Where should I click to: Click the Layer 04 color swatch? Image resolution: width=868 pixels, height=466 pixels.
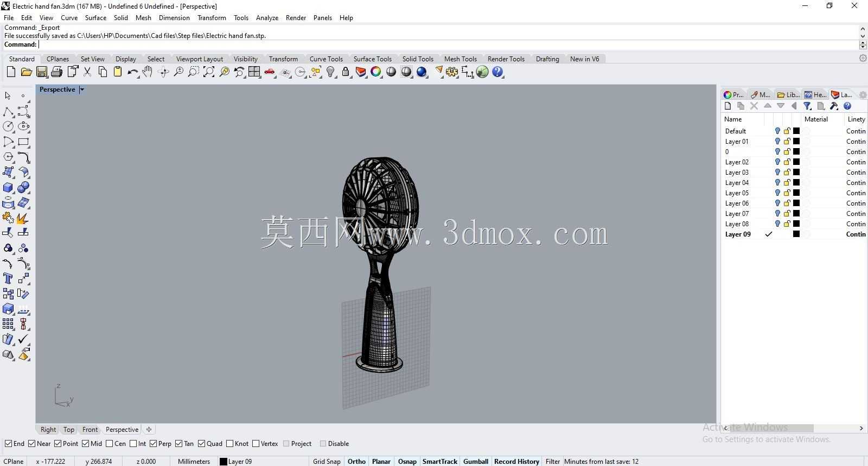pos(796,183)
